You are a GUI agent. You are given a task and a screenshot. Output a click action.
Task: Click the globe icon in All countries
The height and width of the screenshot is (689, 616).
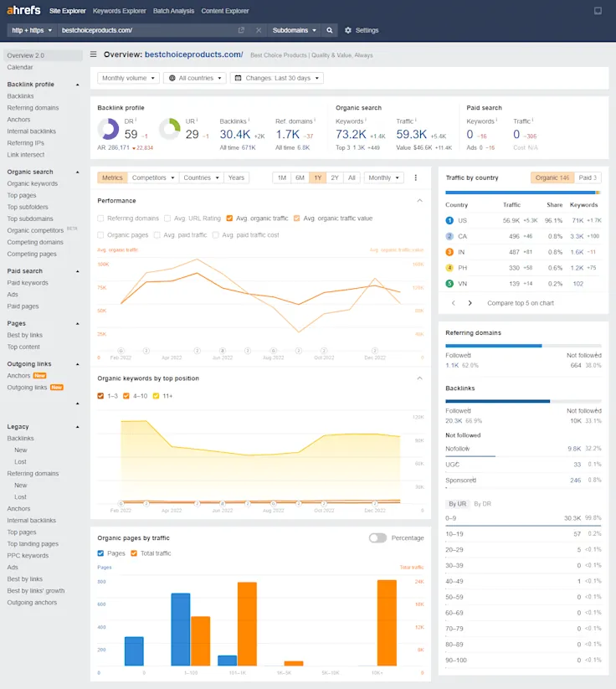(172, 78)
